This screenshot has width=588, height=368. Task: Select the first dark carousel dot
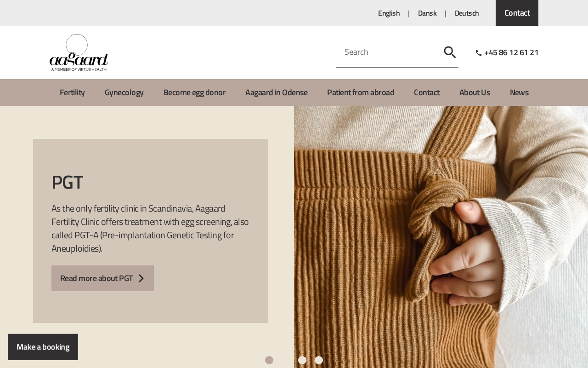(x=269, y=360)
